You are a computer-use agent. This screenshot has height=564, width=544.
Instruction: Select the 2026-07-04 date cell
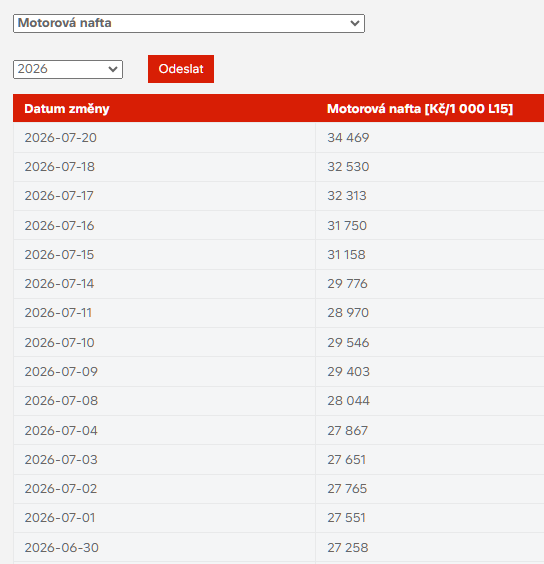[61, 431]
